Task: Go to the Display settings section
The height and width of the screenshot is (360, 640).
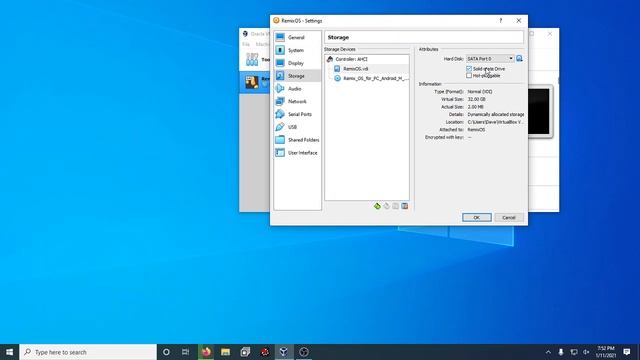Action: coord(297,63)
